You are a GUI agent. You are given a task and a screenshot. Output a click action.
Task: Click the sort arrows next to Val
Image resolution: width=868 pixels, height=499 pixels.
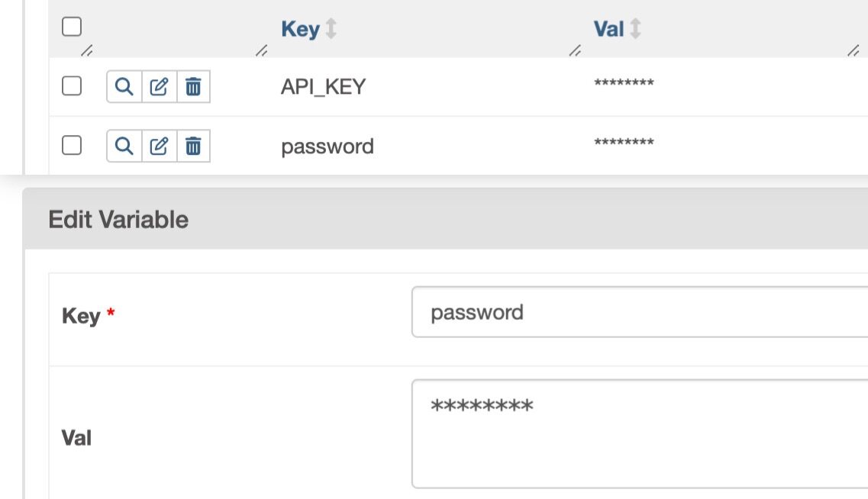(x=635, y=30)
